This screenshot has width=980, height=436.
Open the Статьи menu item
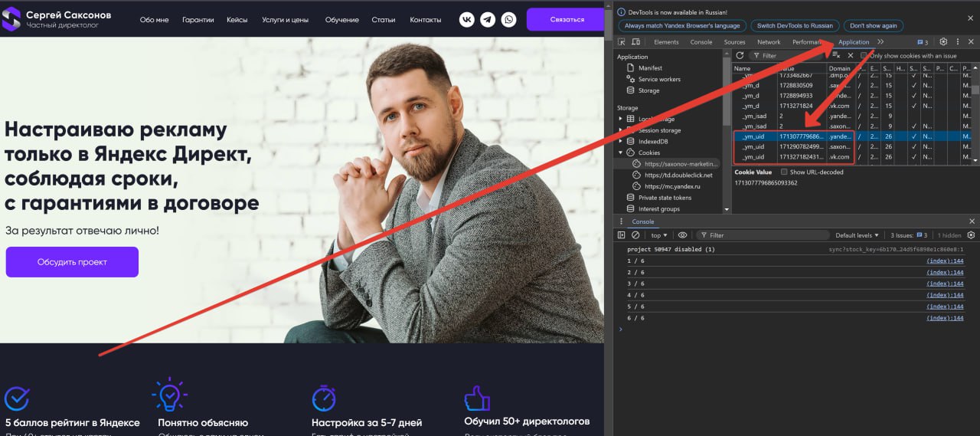(x=384, y=20)
